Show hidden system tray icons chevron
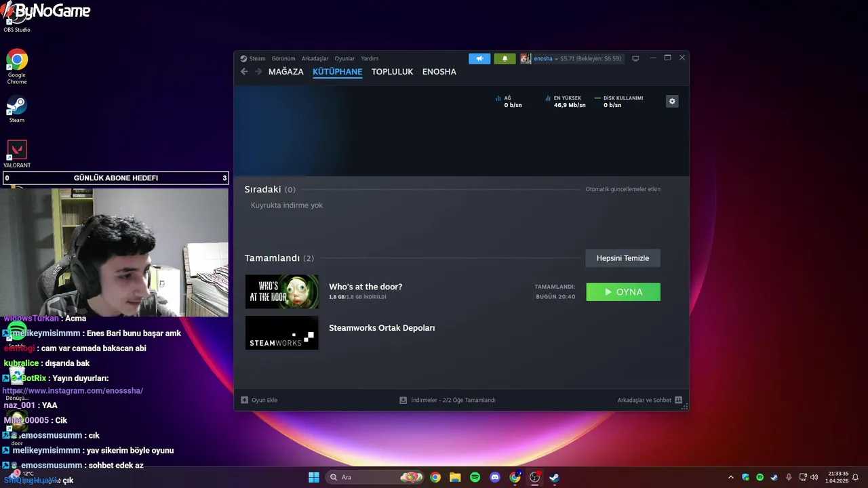 coord(730,477)
